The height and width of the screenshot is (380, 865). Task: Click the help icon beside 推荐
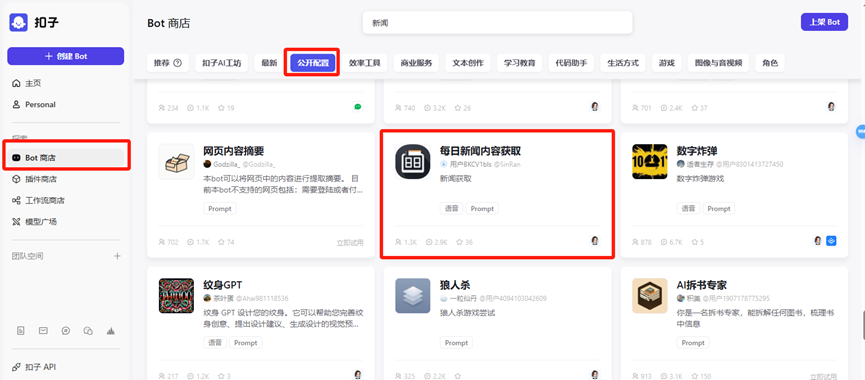click(177, 63)
